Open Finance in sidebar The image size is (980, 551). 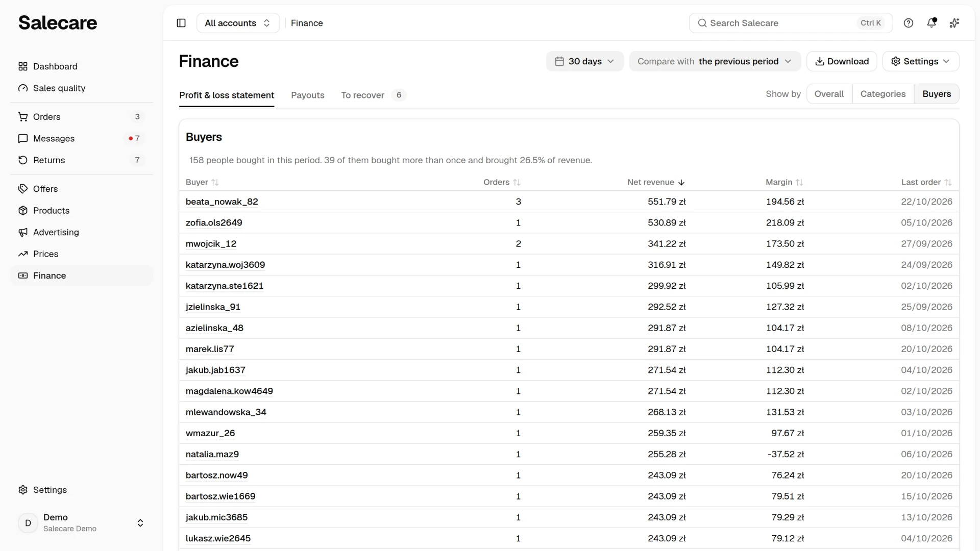pos(82,275)
